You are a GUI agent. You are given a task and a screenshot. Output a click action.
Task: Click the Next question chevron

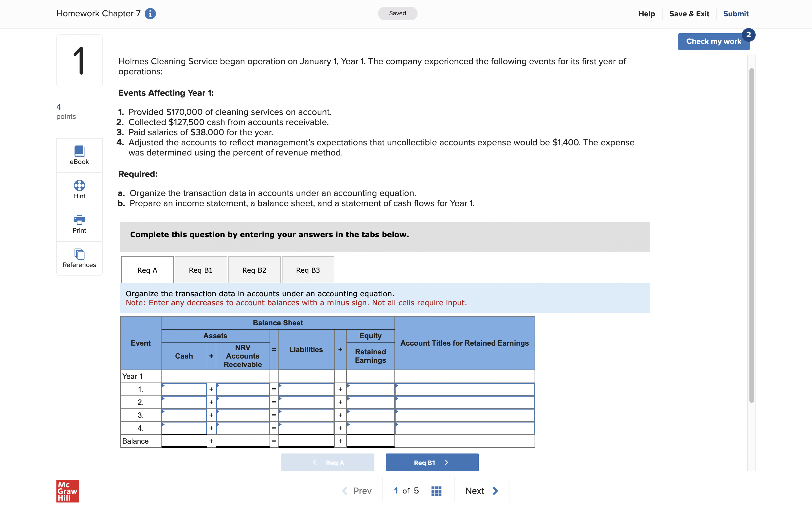coord(495,491)
